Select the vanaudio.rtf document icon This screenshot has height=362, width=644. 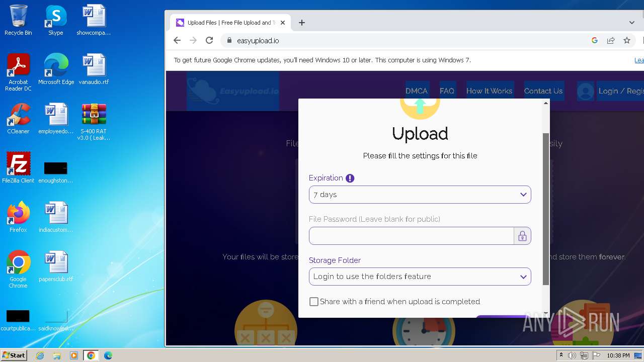click(94, 69)
